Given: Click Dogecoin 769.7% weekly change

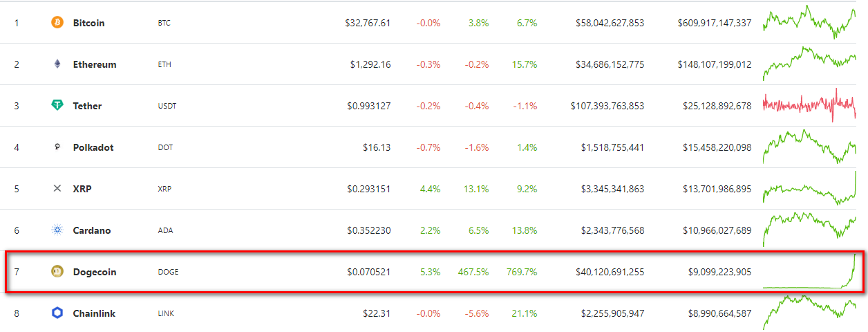Looking at the screenshot, I should coord(522,272).
